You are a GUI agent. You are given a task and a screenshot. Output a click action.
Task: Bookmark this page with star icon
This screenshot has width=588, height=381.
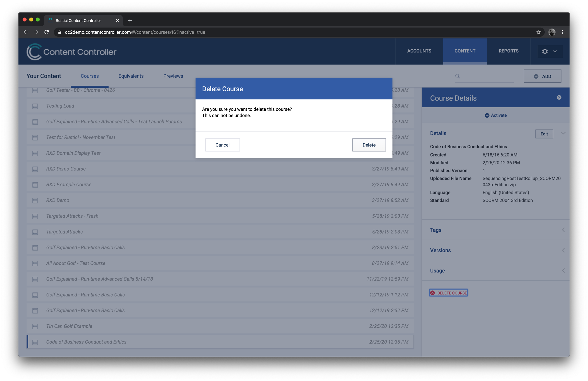pos(538,32)
